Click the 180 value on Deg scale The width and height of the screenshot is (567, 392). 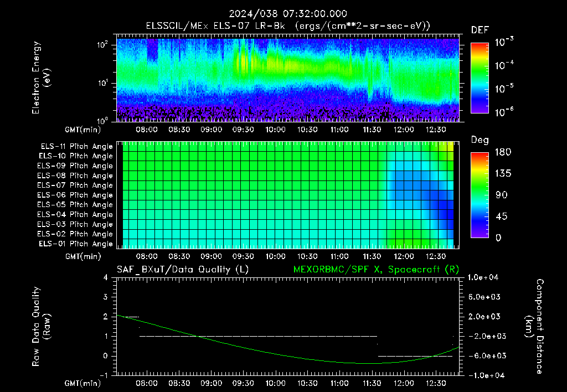(503, 152)
